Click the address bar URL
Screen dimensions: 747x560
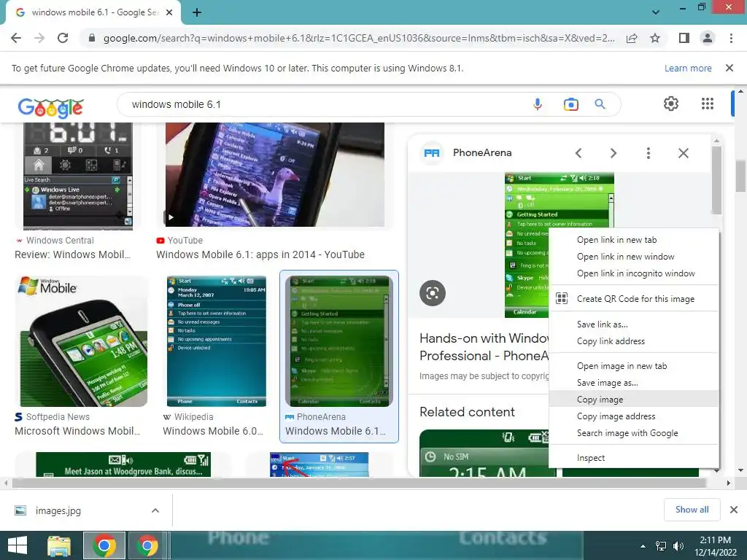[x=359, y=38]
